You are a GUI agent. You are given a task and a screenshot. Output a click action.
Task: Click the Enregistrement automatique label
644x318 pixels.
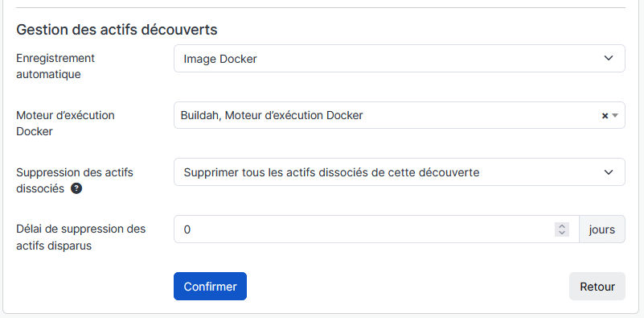55,66
